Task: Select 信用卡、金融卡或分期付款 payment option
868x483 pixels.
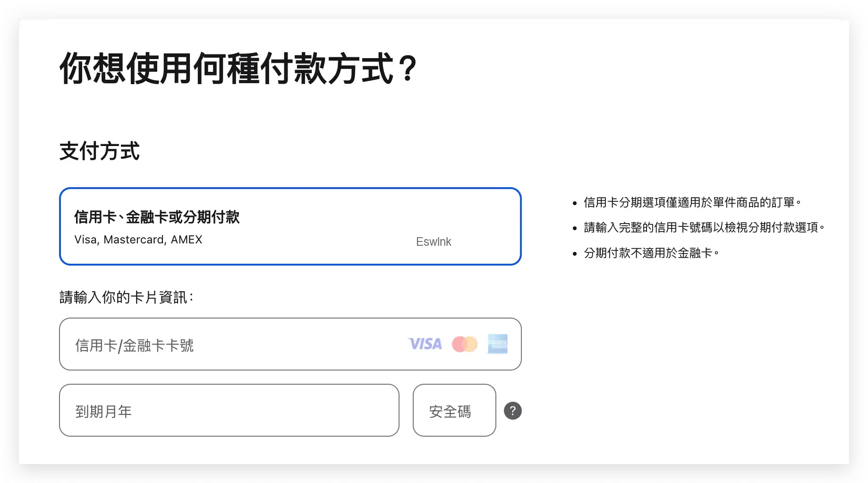Action: [x=290, y=226]
